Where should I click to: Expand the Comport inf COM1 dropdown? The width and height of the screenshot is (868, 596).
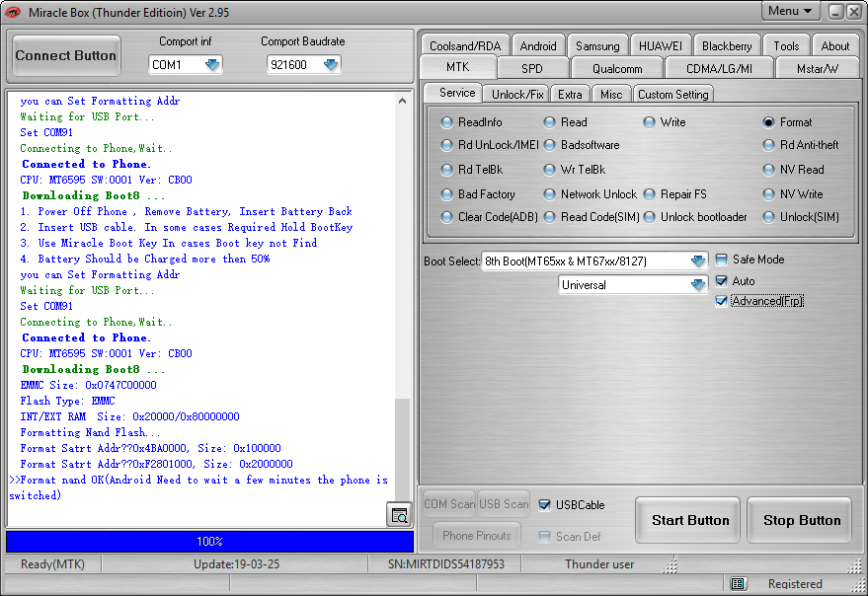coord(212,65)
